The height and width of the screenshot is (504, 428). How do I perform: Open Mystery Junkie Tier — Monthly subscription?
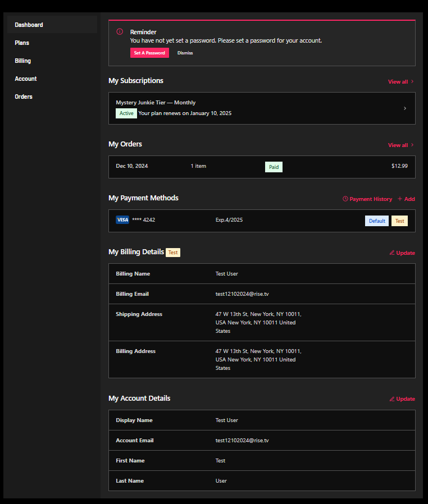pyautogui.click(x=262, y=108)
